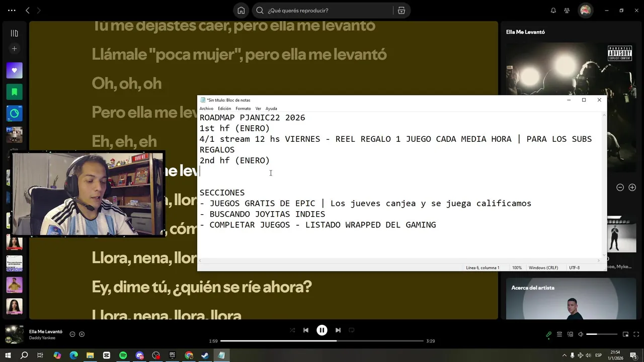Click Ella Me Levantó header in right panel
Viewport: 644px width, 362px height.
525,32
